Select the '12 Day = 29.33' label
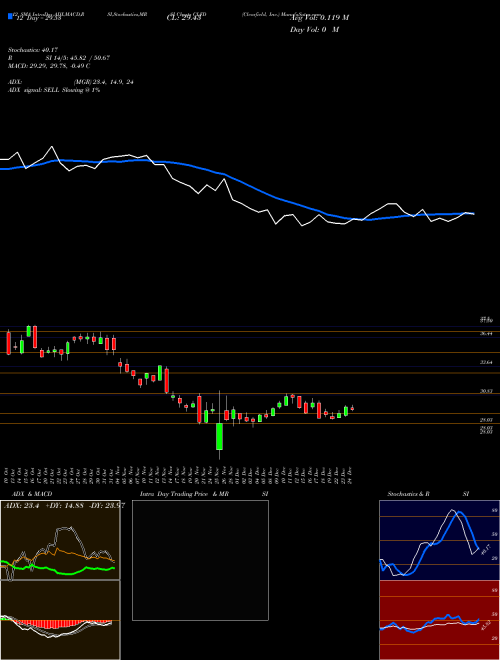 tap(37, 18)
